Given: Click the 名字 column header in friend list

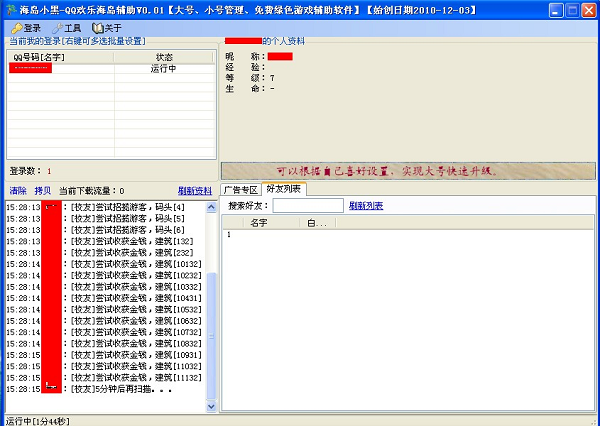Looking at the screenshot, I should 271,223.
